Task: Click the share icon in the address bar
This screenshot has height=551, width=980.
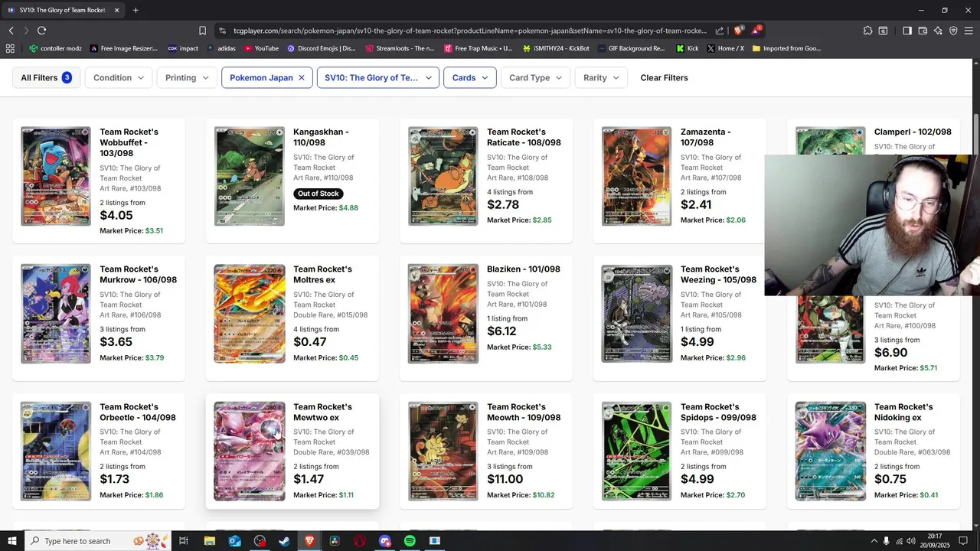Action: (x=720, y=31)
